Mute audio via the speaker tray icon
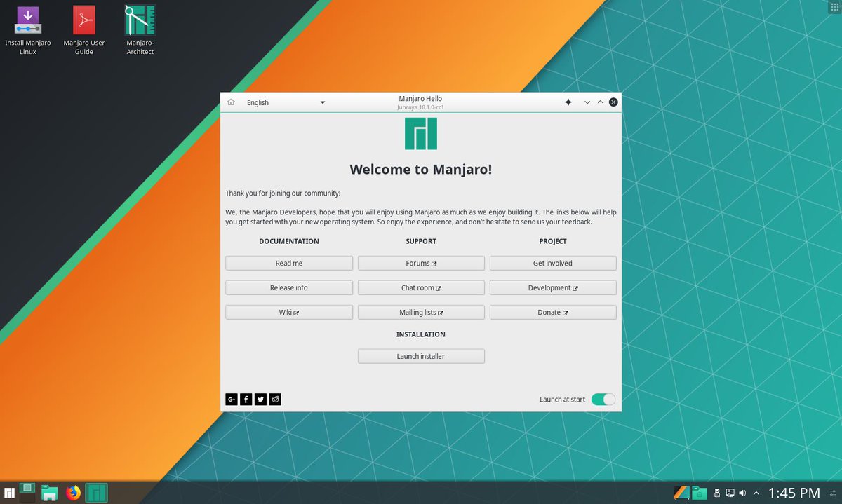Viewport: 842px width, 504px height. [742, 493]
